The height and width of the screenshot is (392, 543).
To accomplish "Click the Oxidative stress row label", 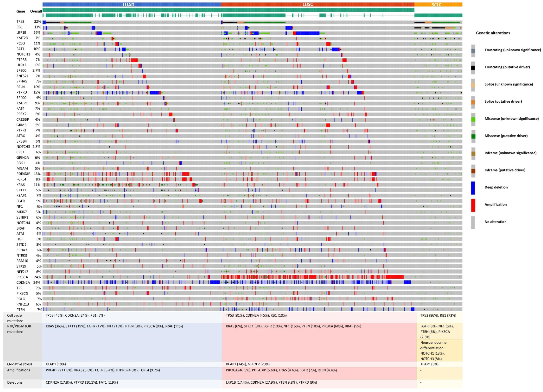I will (x=20, y=364).
